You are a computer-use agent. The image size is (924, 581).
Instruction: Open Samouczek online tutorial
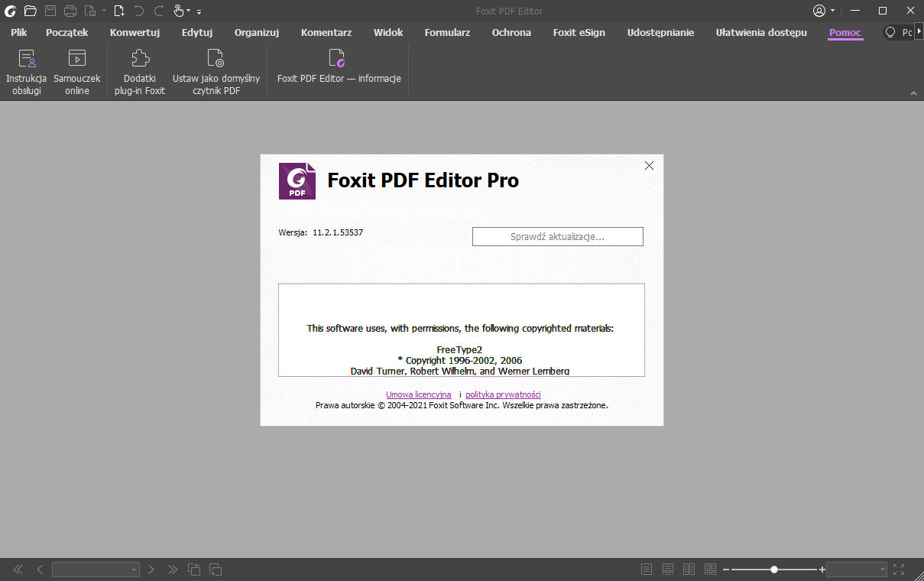(76, 73)
